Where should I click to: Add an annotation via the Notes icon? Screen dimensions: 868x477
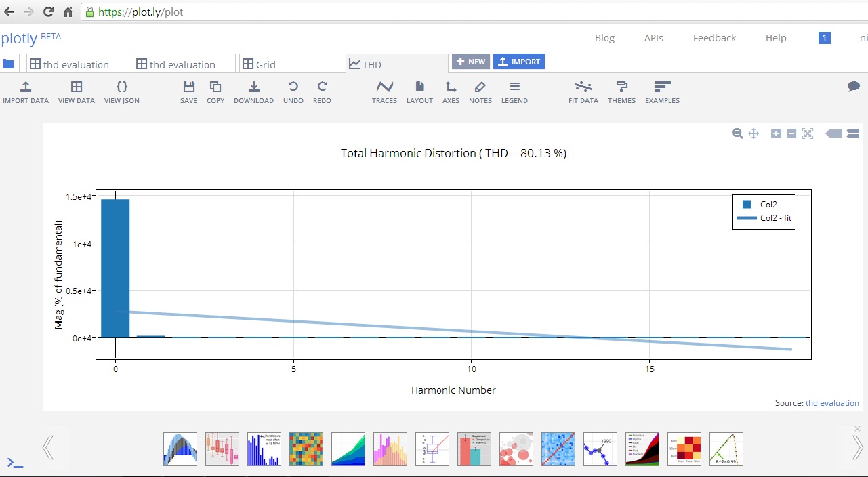point(480,91)
